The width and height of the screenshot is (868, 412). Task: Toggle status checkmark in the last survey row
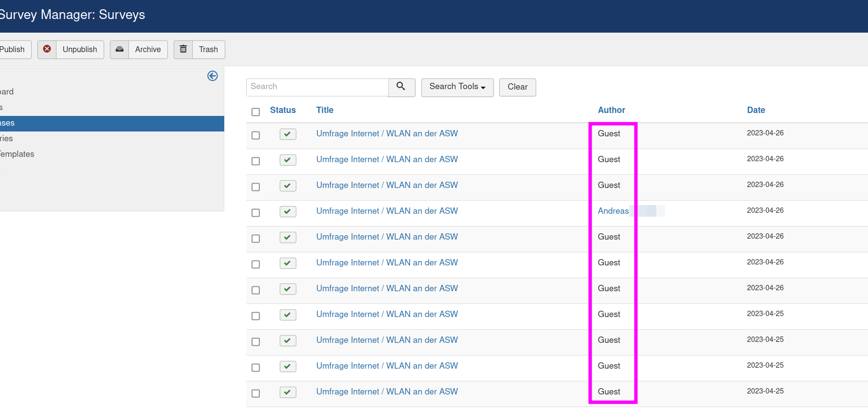[x=288, y=392]
